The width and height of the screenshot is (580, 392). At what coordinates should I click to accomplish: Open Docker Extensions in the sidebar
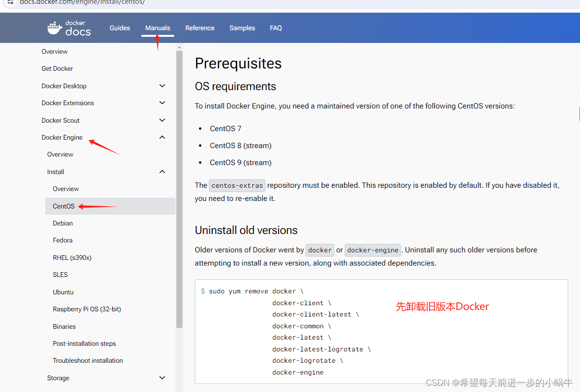(68, 103)
